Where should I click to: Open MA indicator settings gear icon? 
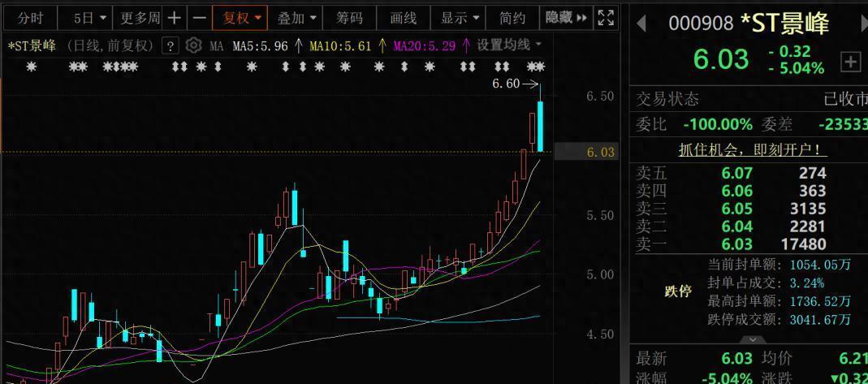(193, 45)
